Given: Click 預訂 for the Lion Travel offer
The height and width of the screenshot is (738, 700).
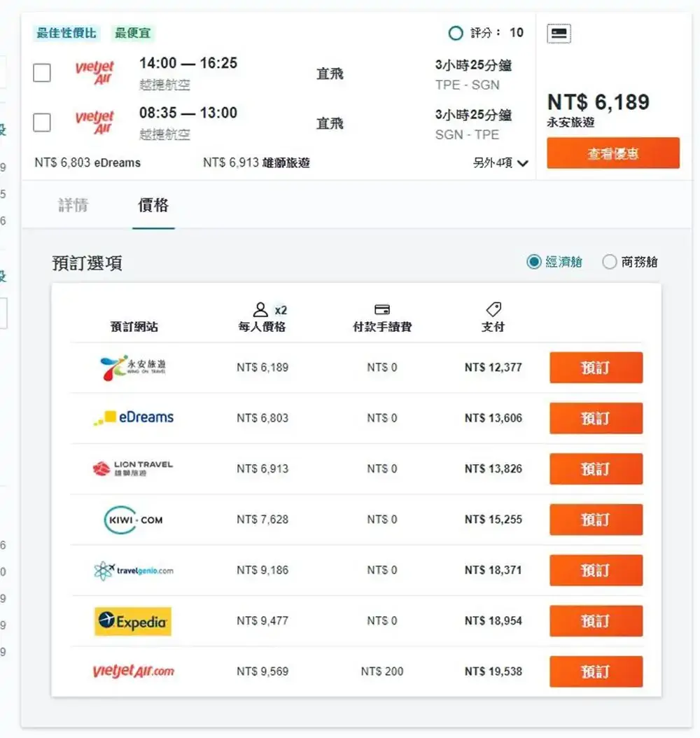Looking at the screenshot, I should point(596,469).
